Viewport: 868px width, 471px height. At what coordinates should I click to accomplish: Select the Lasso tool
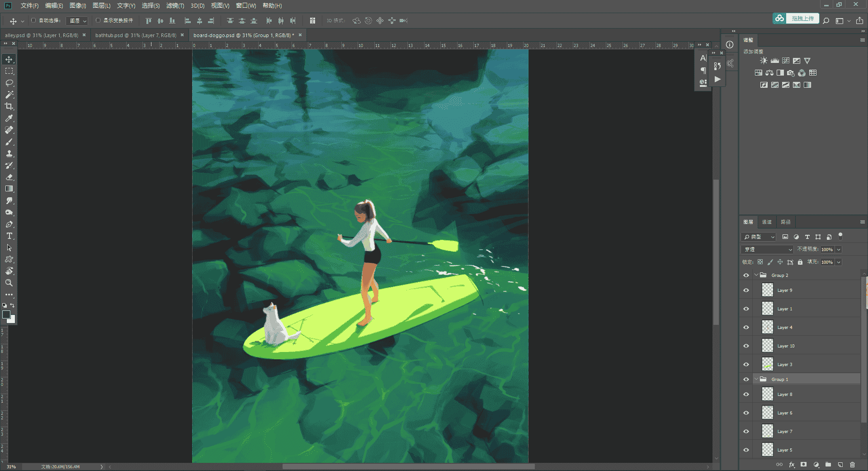[9, 83]
